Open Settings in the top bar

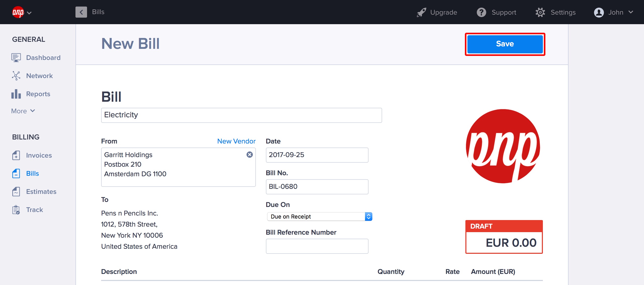tap(555, 12)
